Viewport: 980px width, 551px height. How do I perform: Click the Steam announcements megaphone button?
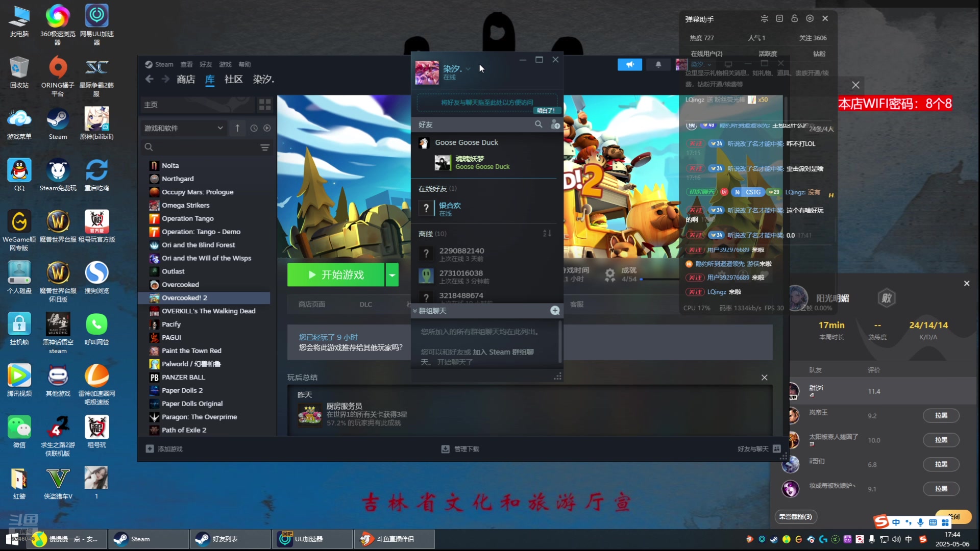pos(630,65)
